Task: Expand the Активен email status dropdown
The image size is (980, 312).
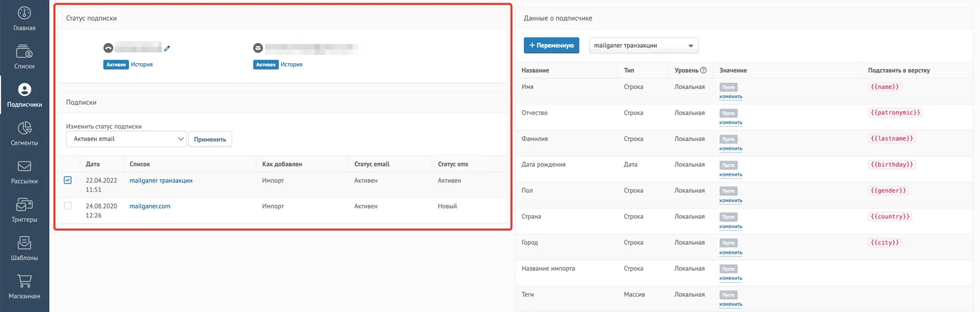Action: pos(126,139)
